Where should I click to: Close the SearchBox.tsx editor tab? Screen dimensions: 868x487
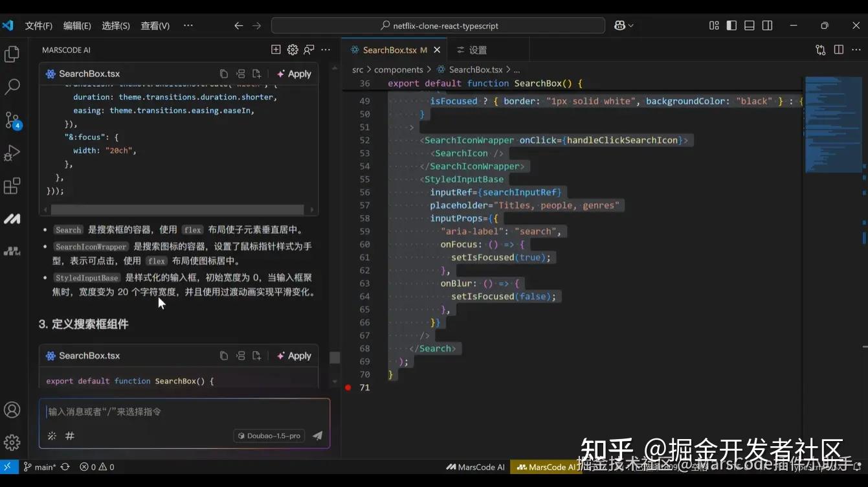(437, 50)
